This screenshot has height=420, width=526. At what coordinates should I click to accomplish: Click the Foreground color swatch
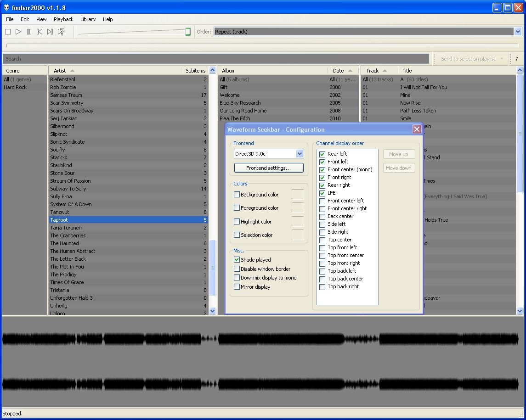(x=298, y=208)
